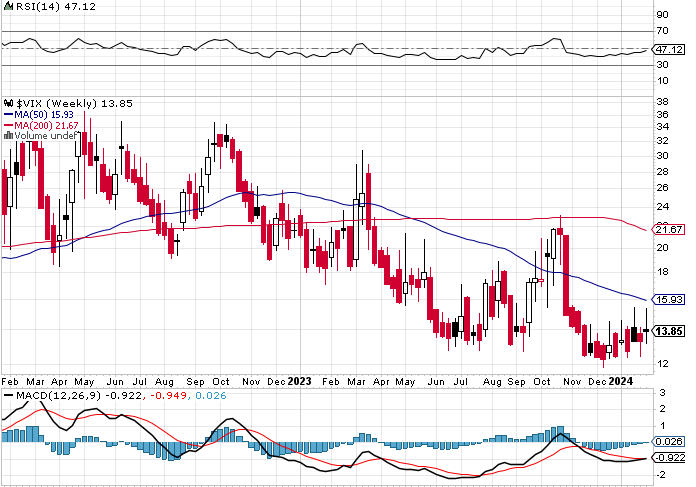Select the MA(200) red line legend marker
The image size is (696, 487).
click(7, 125)
